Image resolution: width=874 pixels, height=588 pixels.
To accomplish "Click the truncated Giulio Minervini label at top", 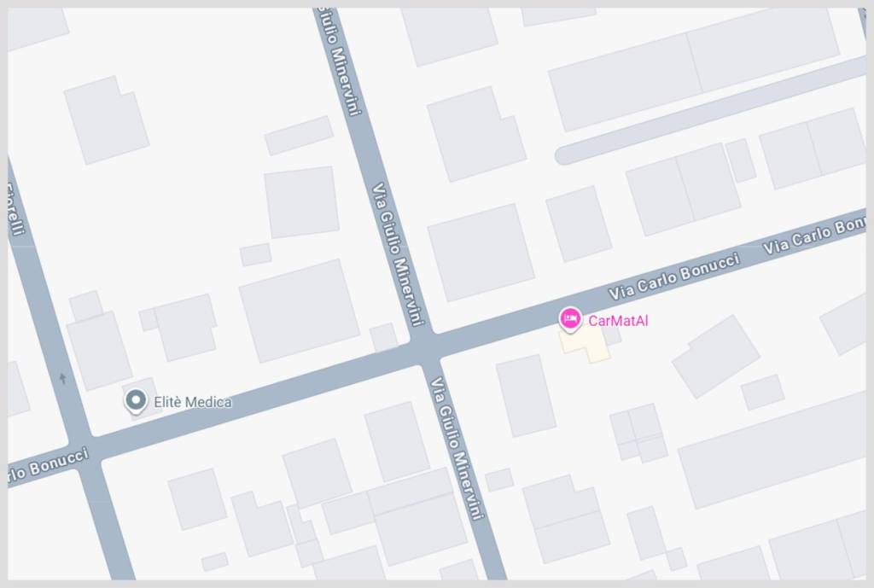I will 340,61.
